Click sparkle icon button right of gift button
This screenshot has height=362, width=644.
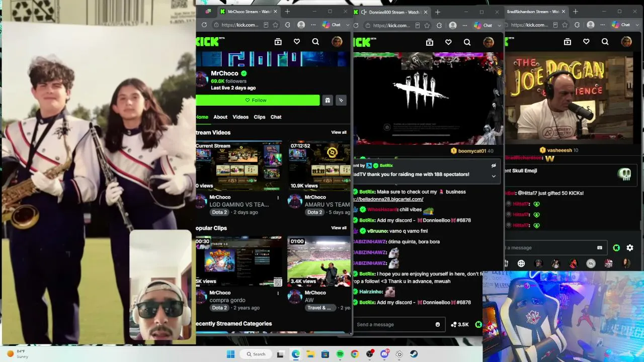341,100
